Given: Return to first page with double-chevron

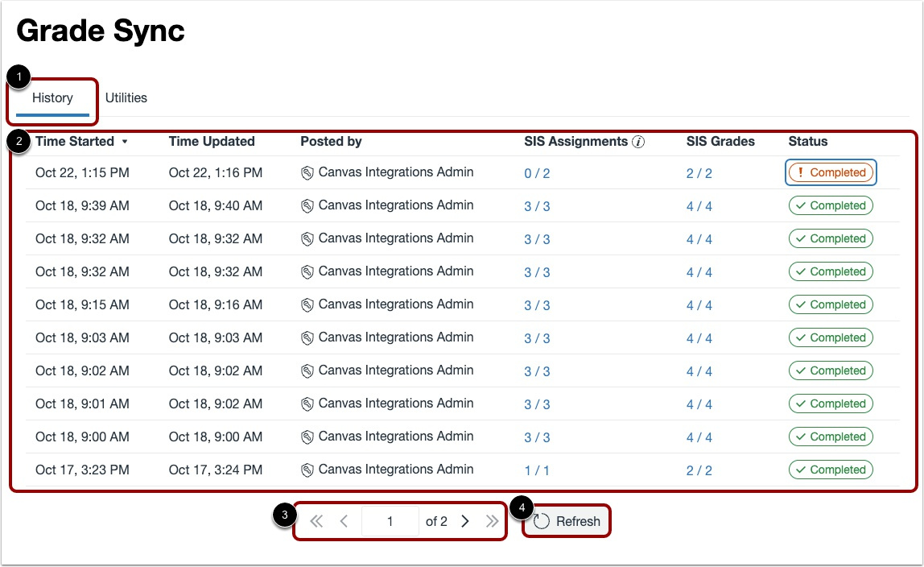Looking at the screenshot, I should 316,521.
